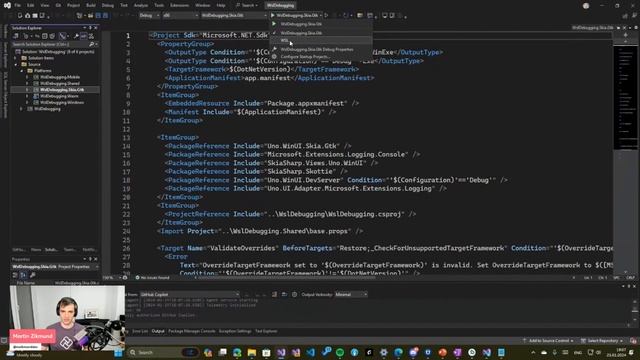Viewport: 640px width, 360px height.
Task: Click the property pages wrench in Properties panel
Action: click(32, 275)
